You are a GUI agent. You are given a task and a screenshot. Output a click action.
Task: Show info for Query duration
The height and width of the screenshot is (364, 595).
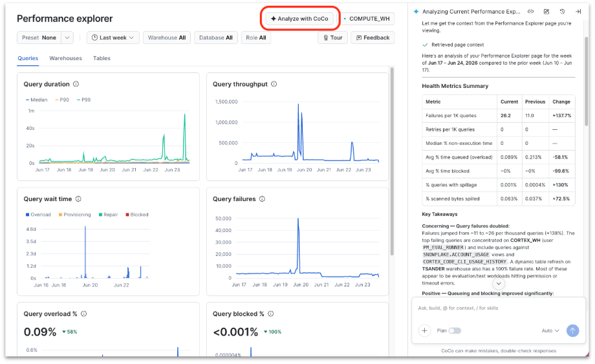click(x=76, y=84)
